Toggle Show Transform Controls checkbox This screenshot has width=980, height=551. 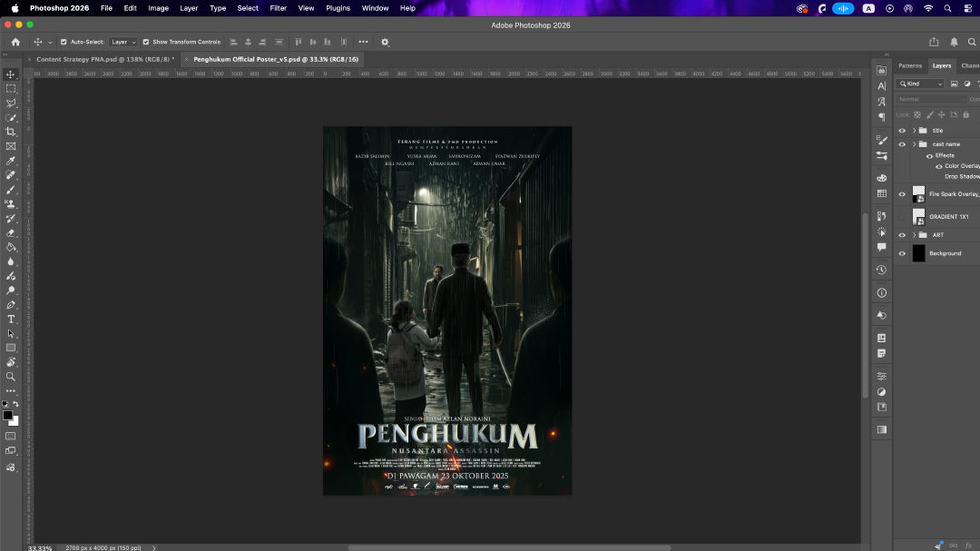[145, 42]
